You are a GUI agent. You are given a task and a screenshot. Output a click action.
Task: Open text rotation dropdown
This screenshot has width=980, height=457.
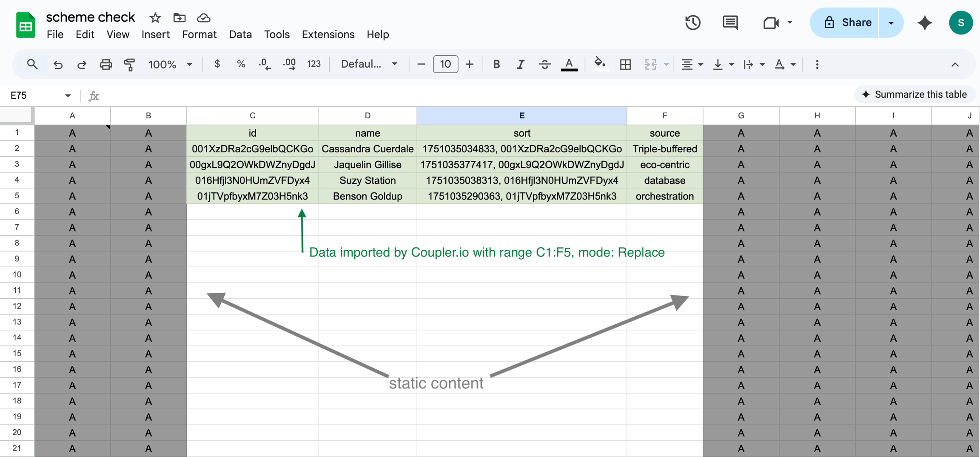785,64
